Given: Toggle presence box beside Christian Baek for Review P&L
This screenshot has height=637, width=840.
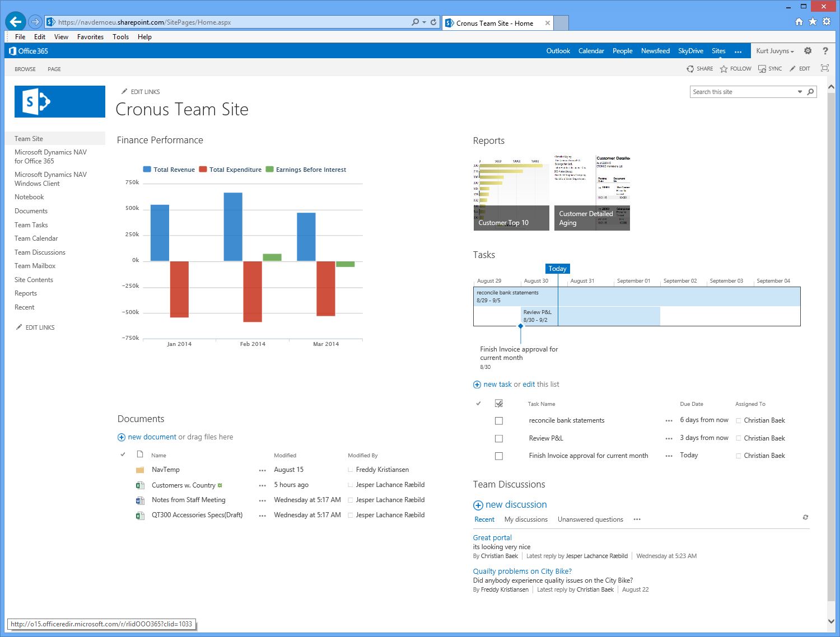Looking at the screenshot, I should (x=739, y=438).
